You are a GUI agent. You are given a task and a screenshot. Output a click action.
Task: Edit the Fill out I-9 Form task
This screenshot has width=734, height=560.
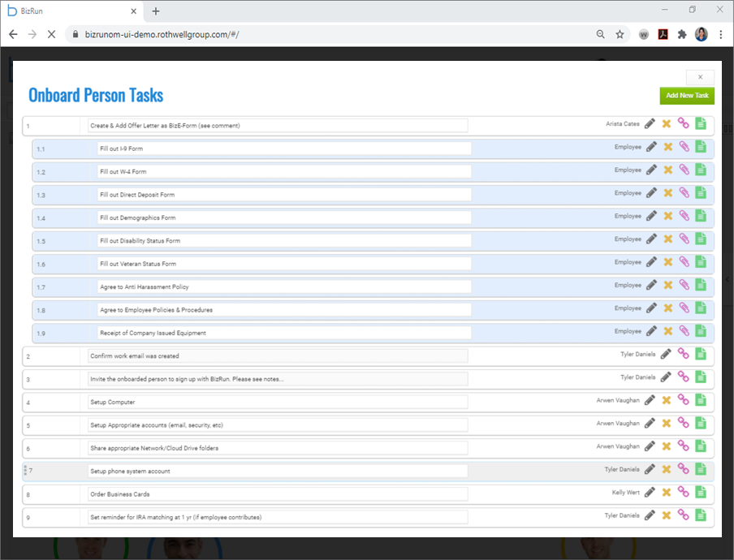pyautogui.click(x=651, y=147)
